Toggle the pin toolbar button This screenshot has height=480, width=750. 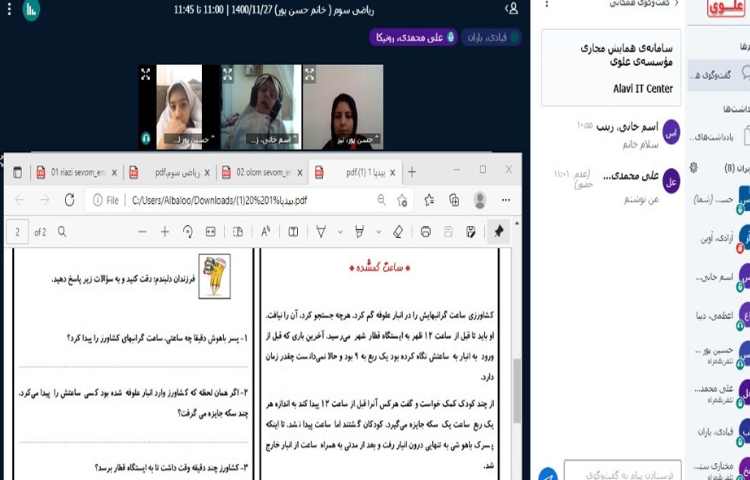[499, 232]
